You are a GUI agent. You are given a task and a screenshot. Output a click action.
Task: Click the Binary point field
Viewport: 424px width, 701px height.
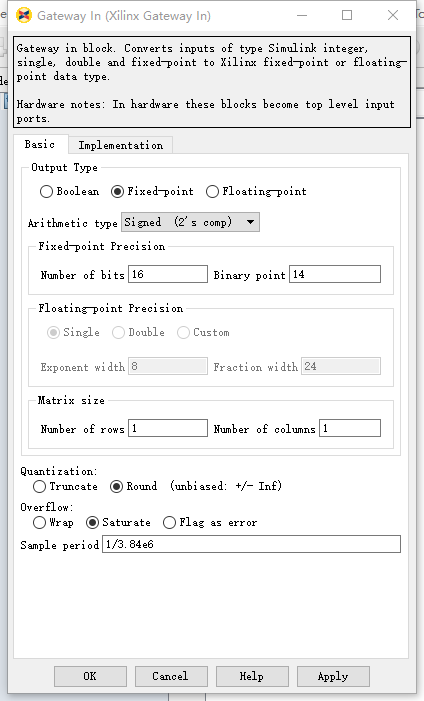tap(335, 274)
